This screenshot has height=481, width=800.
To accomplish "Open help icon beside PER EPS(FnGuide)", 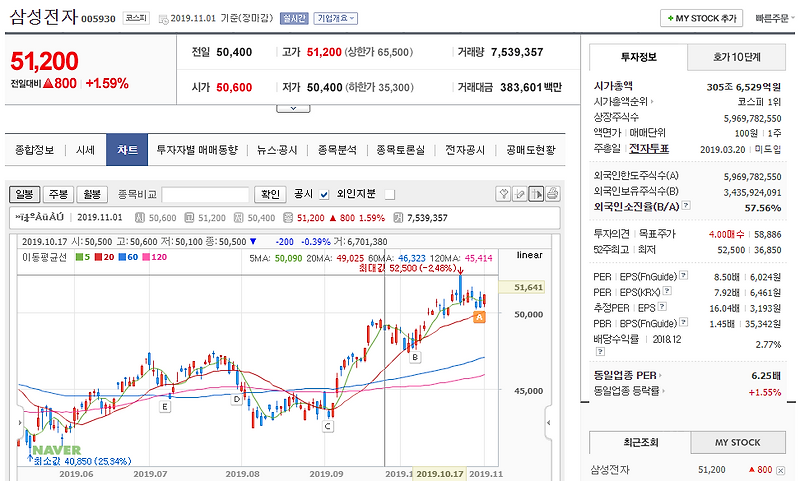I will 684,275.
